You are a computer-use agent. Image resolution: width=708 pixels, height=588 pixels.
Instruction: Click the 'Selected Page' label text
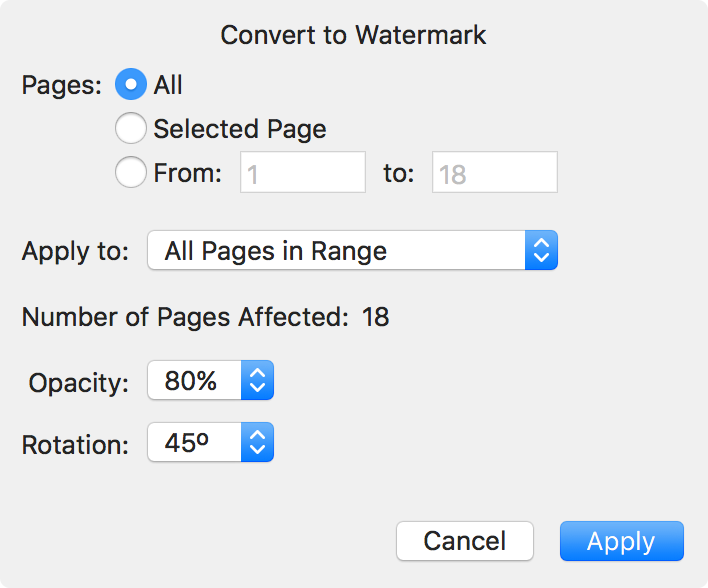coord(240,129)
